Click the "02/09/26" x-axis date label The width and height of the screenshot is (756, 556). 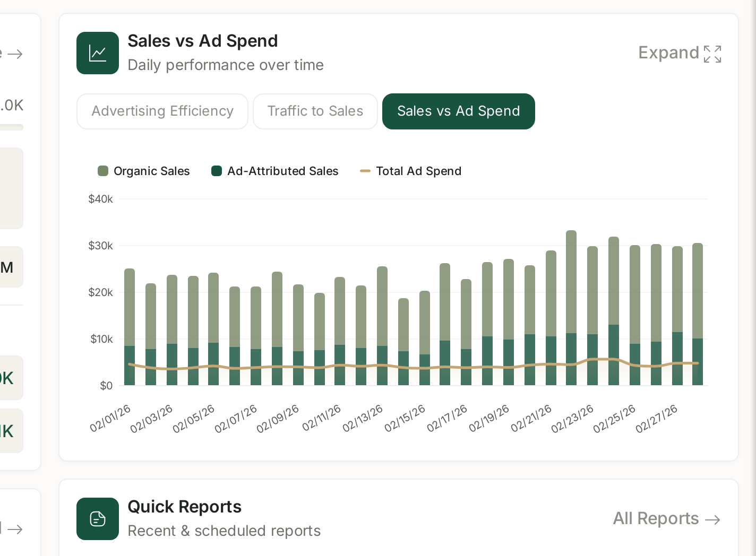(278, 419)
